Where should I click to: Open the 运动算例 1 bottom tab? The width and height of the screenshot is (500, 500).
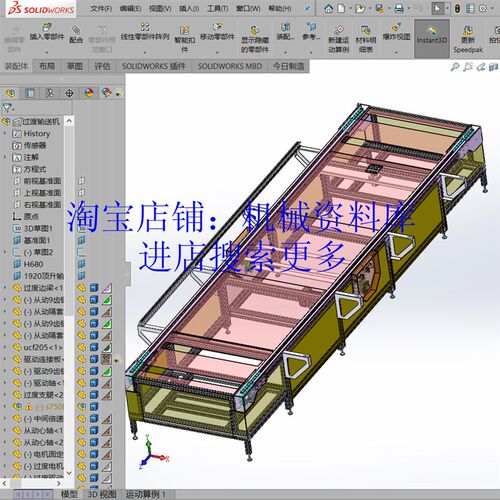(x=145, y=494)
